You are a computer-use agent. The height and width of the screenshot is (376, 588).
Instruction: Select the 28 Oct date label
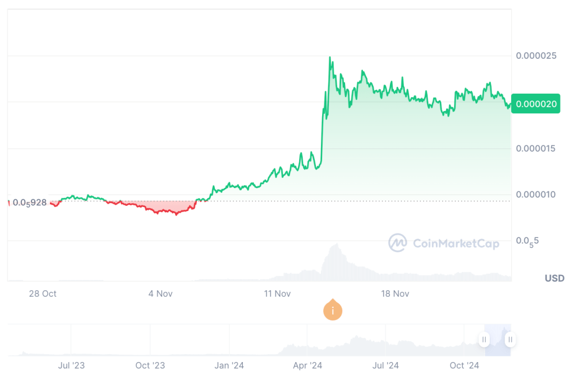click(42, 294)
